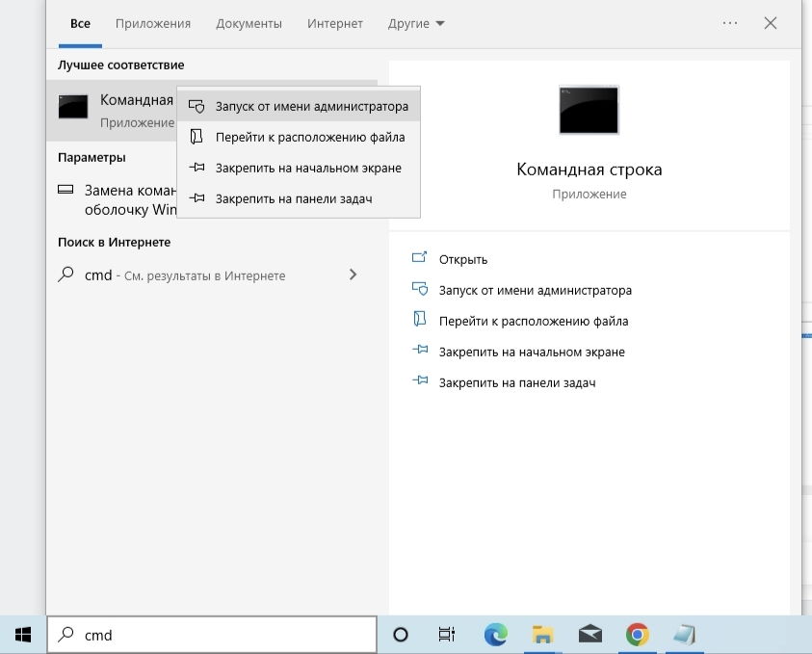812x654 pixels.
Task: Select Закрепить на панели задач in context menu
Action: 293,198
